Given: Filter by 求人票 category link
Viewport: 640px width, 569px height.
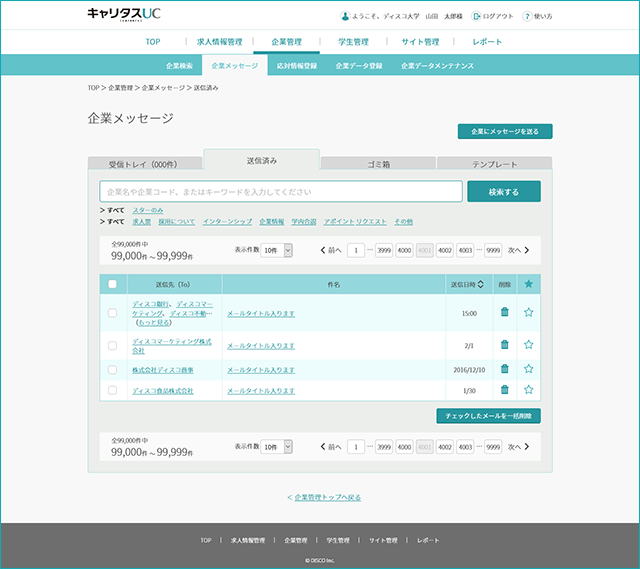Looking at the screenshot, I should point(141,222).
